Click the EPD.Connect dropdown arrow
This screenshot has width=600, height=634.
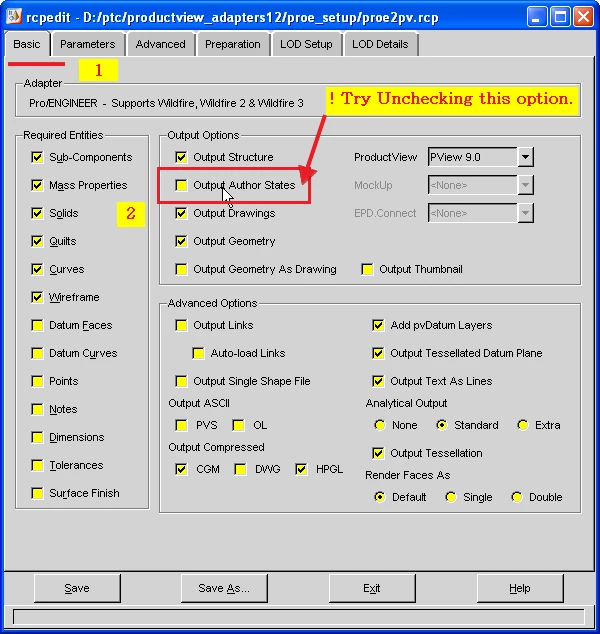pos(526,213)
